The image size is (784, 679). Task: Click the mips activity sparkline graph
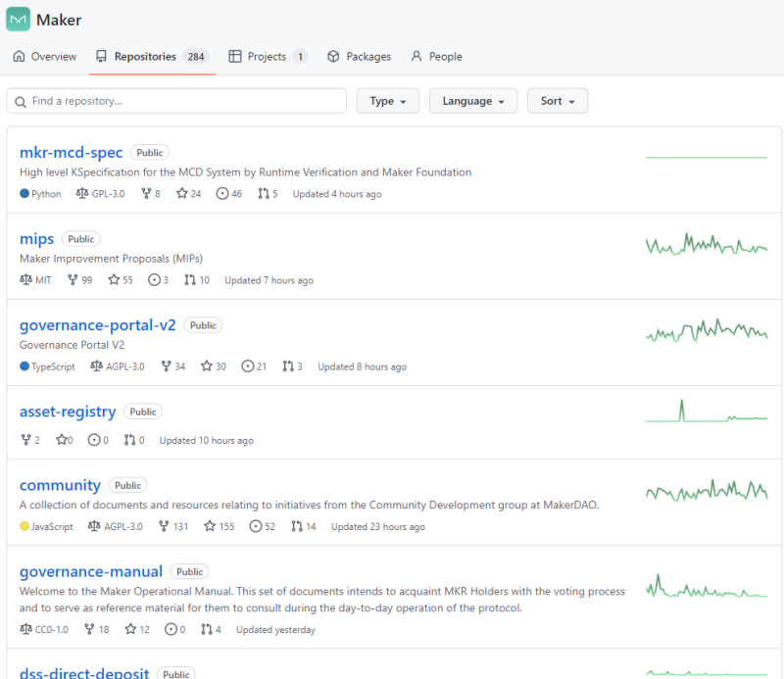(x=707, y=244)
